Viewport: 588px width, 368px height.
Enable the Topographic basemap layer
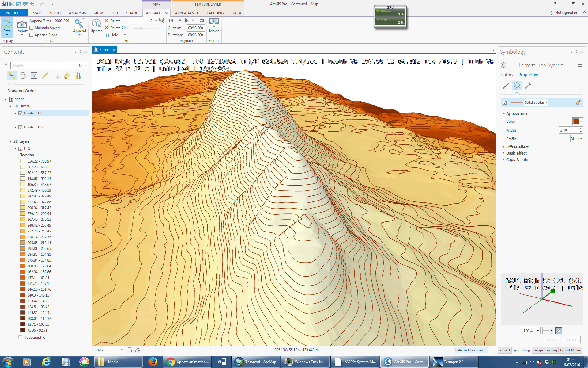21,337
